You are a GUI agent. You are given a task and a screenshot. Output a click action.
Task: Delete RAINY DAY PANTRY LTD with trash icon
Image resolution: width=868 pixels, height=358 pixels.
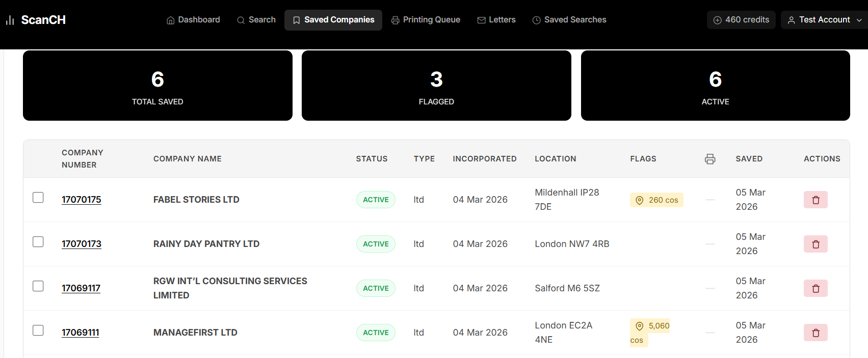[816, 244]
